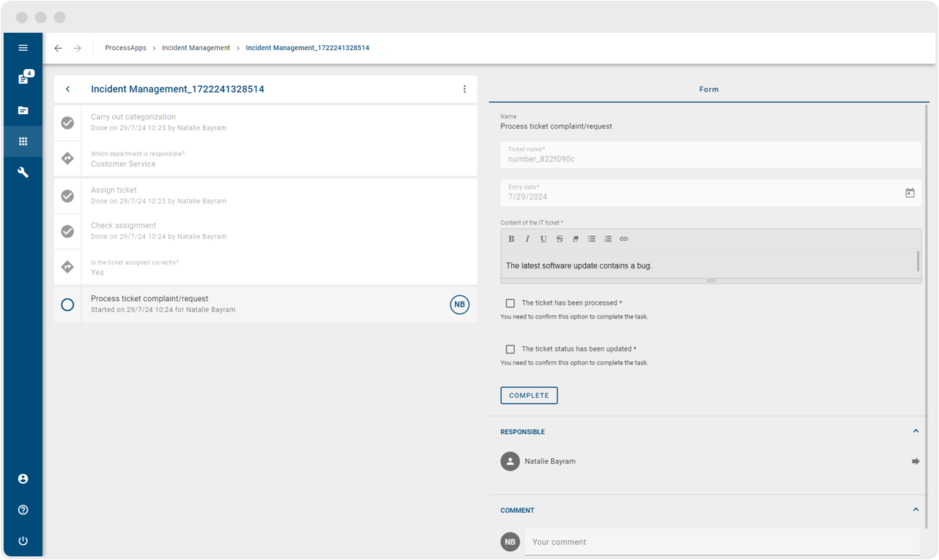Open the hamburger menu in the sidebar
939x560 pixels.
(23, 48)
